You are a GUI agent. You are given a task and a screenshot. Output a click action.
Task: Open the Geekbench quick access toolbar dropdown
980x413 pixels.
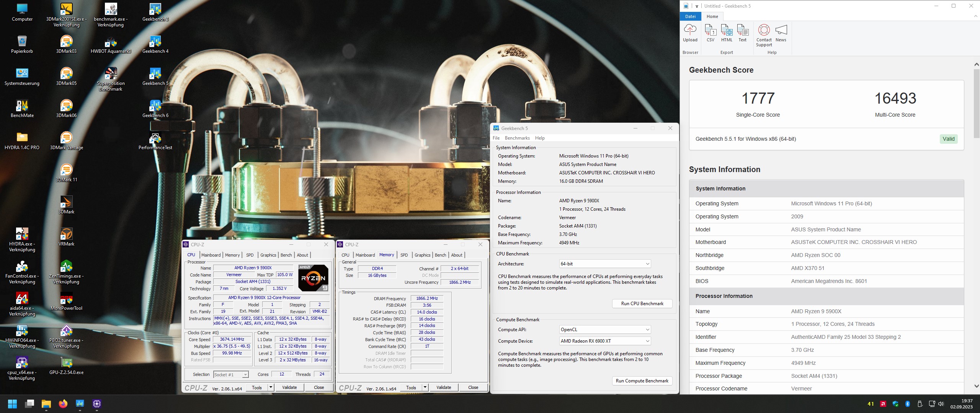click(x=697, y=6)
